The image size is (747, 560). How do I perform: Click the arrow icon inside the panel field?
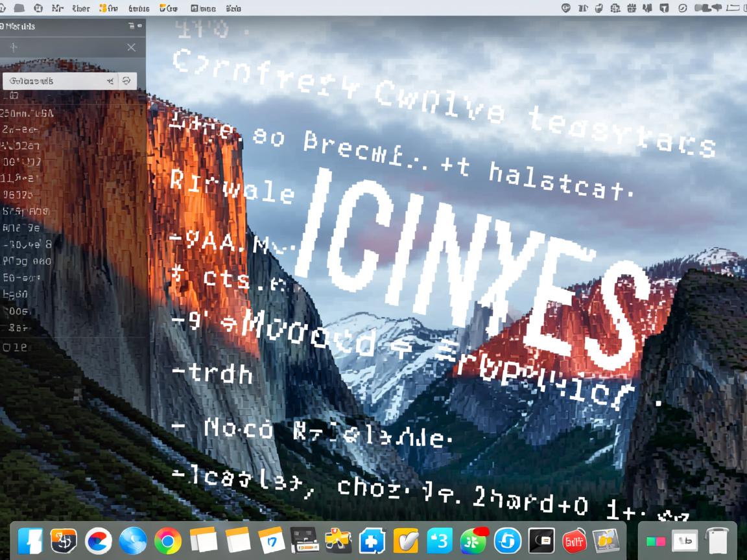click(x=110, y=81)
